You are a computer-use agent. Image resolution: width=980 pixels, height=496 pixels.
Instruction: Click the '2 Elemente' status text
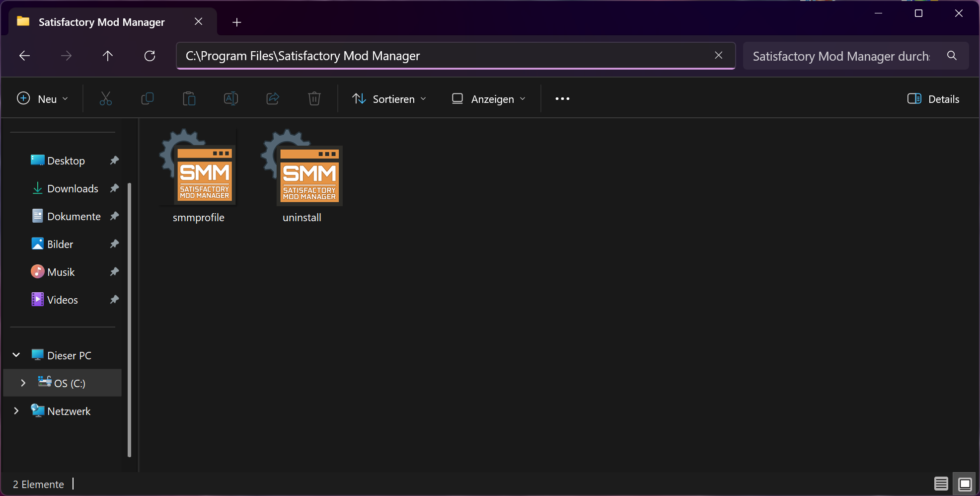pyautogui.click(x=38, y=484)
